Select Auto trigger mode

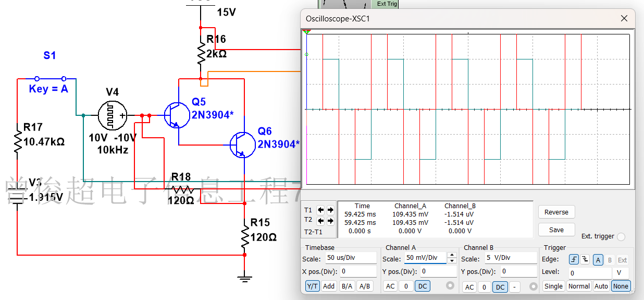(601, 286)
